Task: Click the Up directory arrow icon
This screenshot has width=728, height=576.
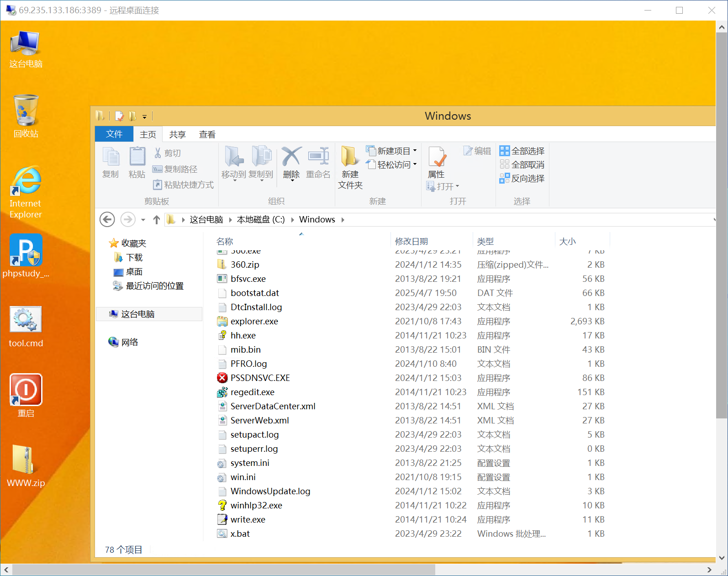Action: pos(157,220)
